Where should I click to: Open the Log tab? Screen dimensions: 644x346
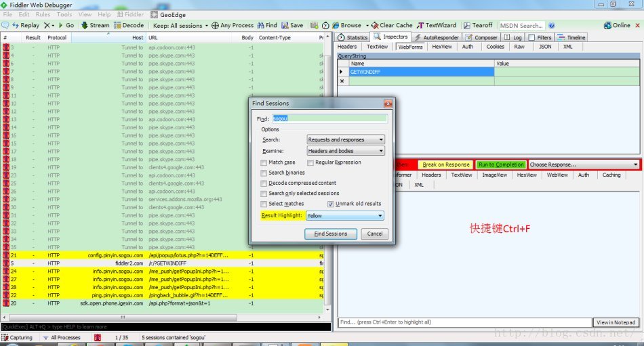click(513, 37)
